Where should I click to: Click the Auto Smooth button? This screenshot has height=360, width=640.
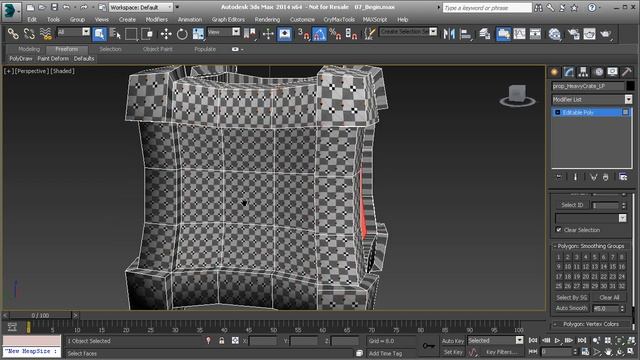[x=571, y=308]
